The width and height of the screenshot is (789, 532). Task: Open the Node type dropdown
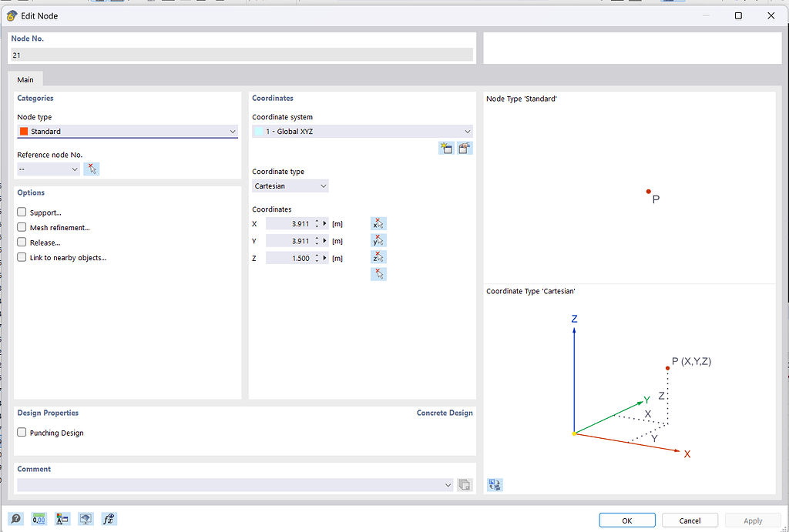point(233,131)
